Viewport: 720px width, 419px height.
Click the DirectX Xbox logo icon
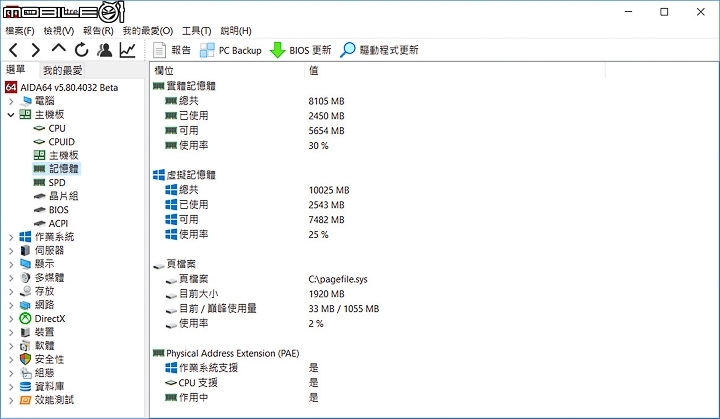tap(25, 318)
